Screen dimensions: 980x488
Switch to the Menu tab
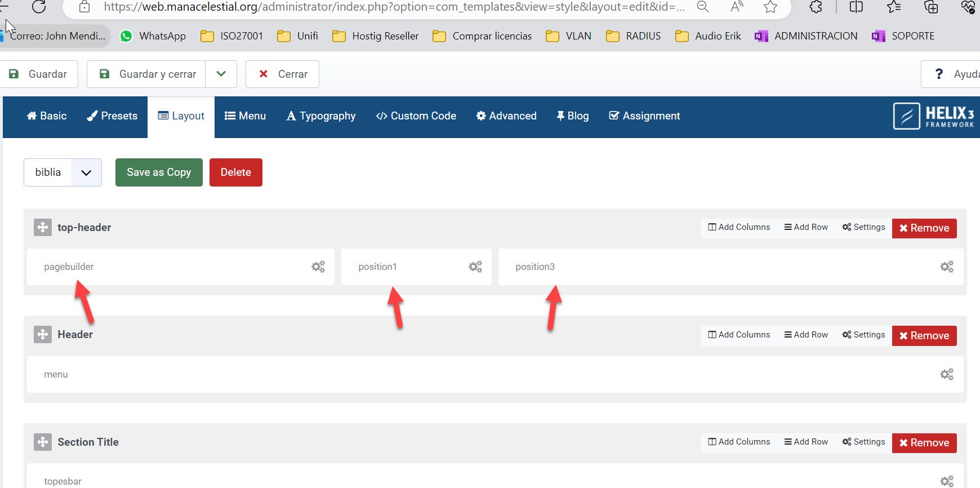[245, 116]
